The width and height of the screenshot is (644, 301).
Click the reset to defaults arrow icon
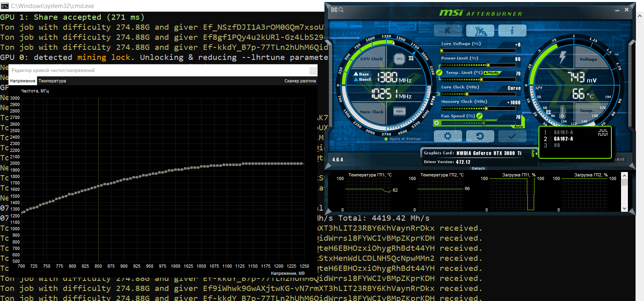[480, 136]
